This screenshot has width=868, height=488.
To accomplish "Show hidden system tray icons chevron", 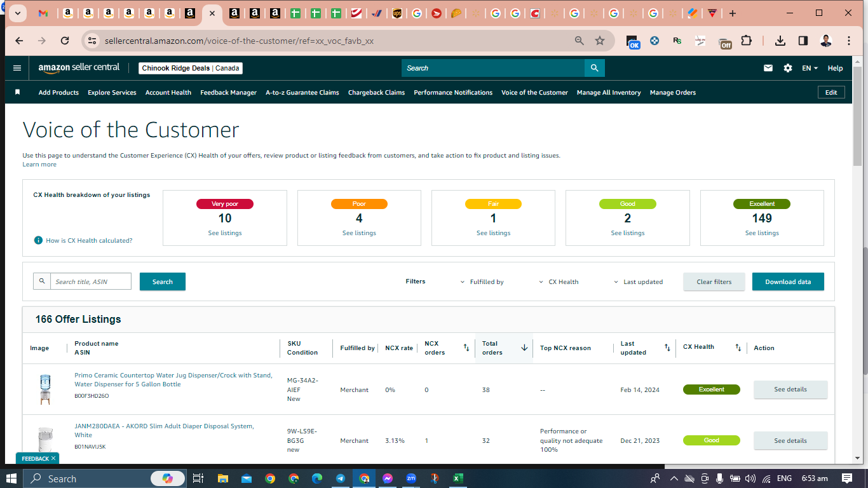I will tap(674, 478).
